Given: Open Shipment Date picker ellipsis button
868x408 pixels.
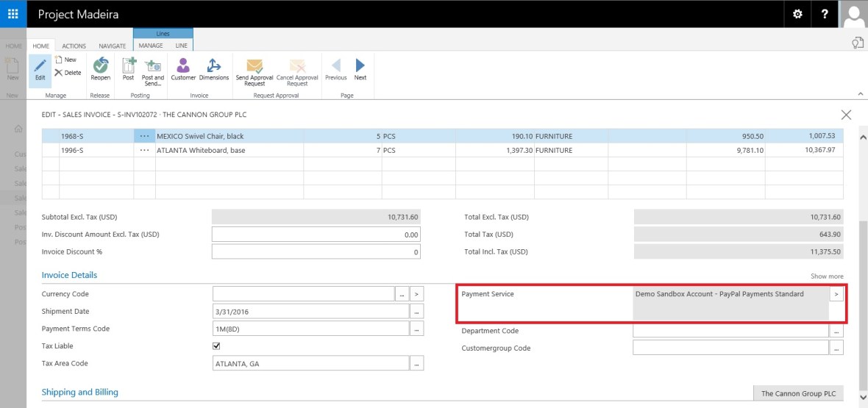Looking at the screenshot, I should tap(417, 312).
